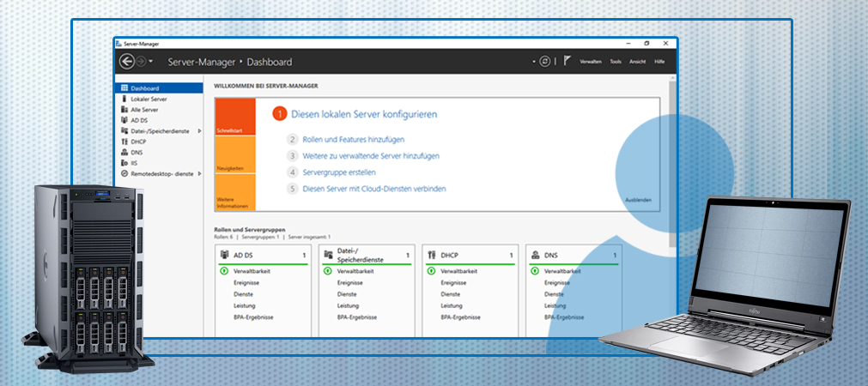Click 'Rollen und Features hinzufügen' link
The image size is (868, 386).
click(x=353, y=139)
